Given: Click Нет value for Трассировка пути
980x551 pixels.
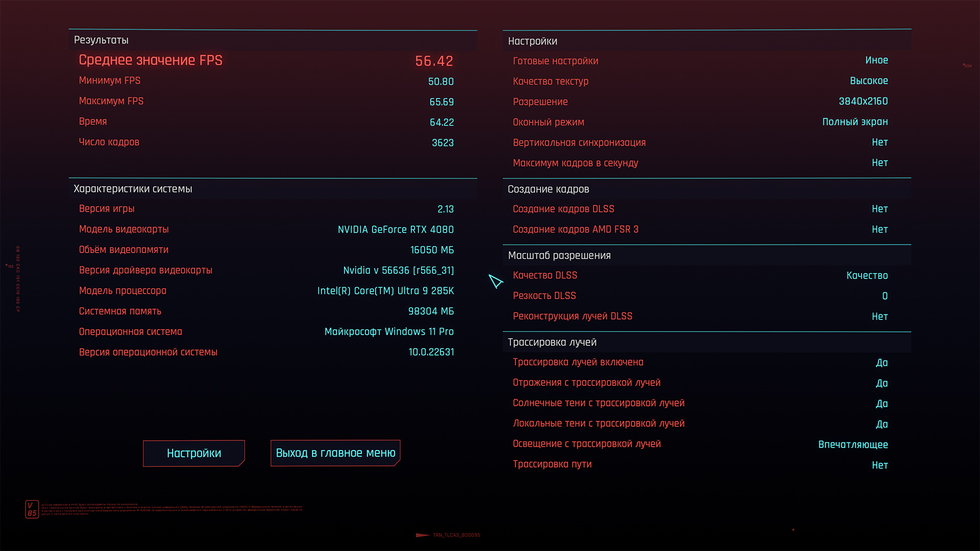Looking at the screenshot, I should pyautogui.click(x=879, y=465).
